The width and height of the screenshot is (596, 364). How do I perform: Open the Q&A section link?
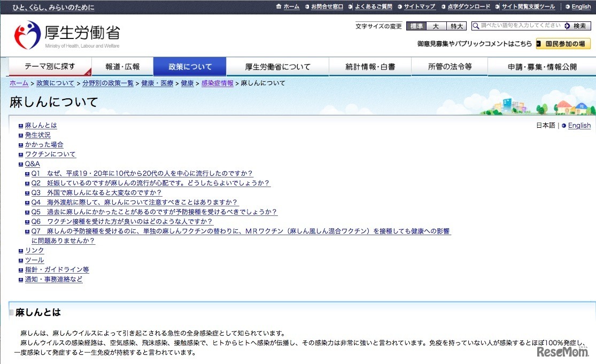(x=32, y=164)
